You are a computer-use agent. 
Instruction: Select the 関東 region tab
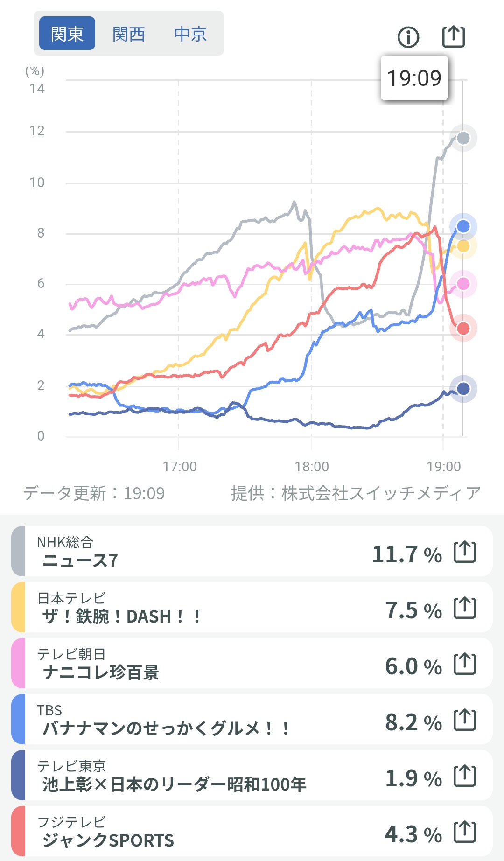67,34
